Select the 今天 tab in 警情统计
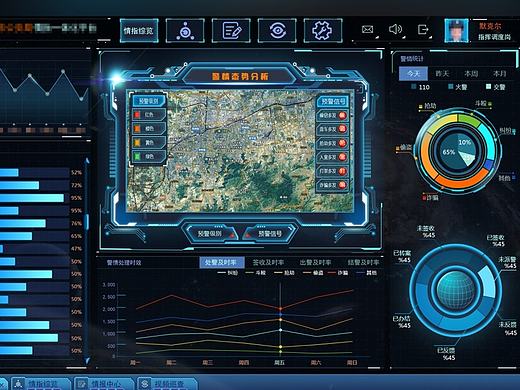 point(413,73)
